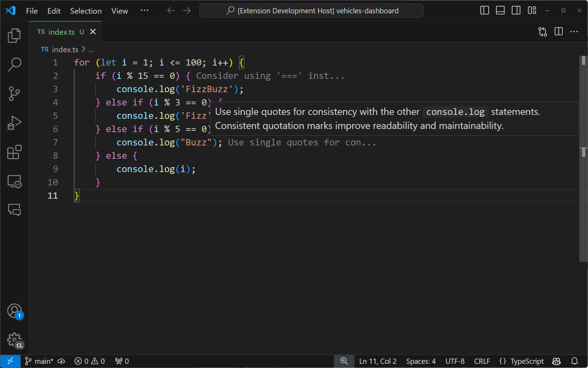Change indentation via Spaces: 4 indicator
The image size is (588, 368).
coord(420,361)
